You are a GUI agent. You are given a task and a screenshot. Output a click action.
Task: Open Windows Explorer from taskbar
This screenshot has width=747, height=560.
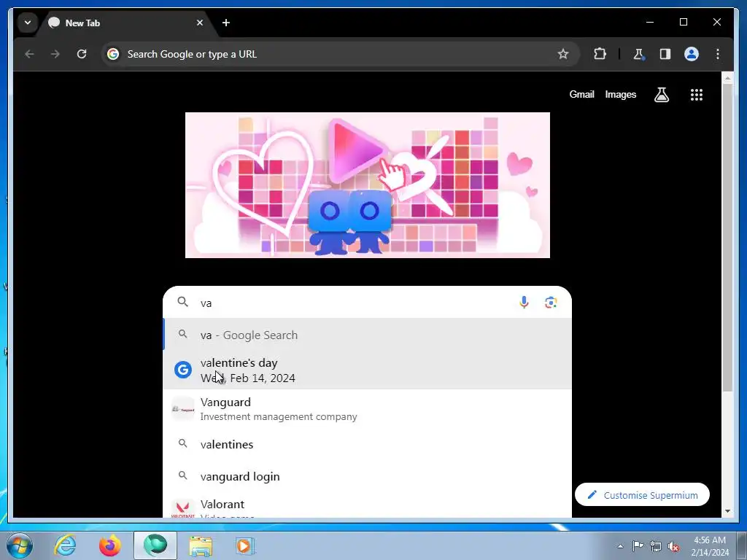tap(201, 546)
